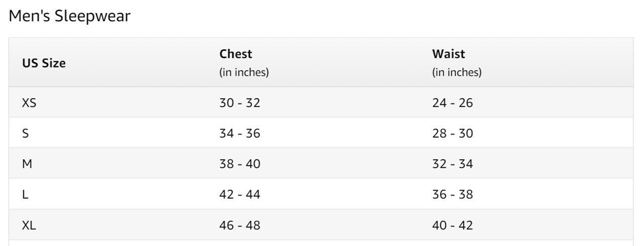The width and height of the screenshot is (644, 246).
Task: Click waist measurement 24 - 26
Action: (452, 103)
